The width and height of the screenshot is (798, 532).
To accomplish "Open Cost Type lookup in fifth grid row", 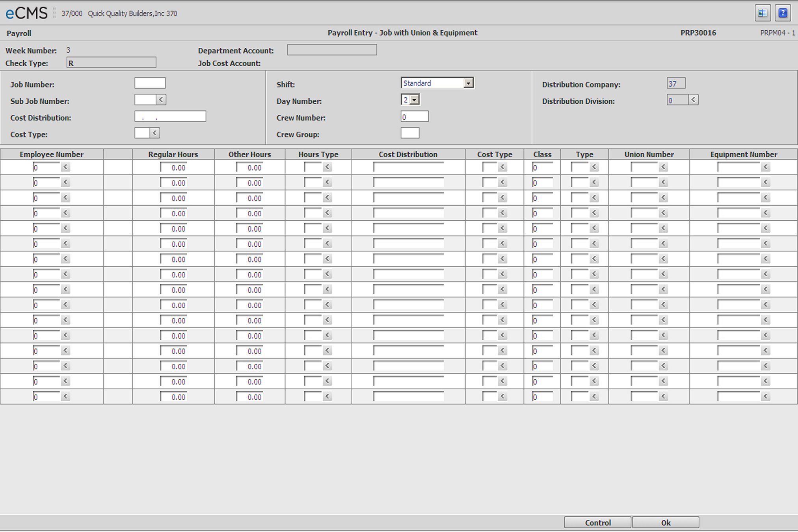I will tap(502, 228).
